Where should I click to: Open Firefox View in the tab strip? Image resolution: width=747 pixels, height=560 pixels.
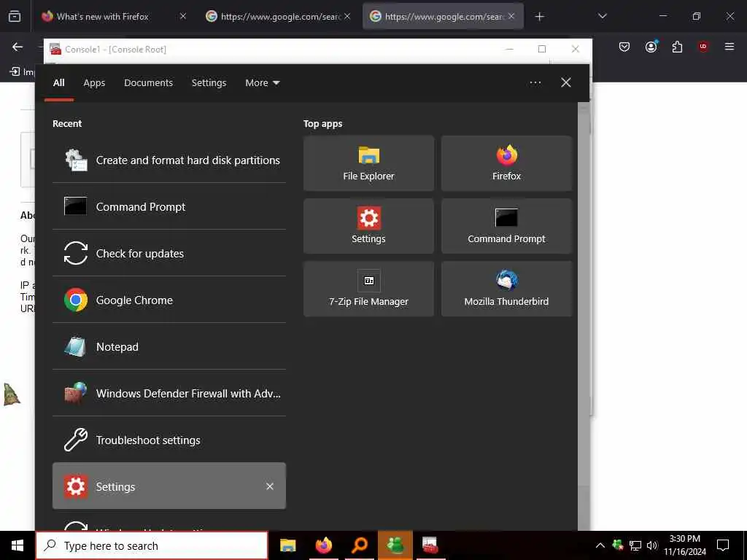click(x=15, y=16)
